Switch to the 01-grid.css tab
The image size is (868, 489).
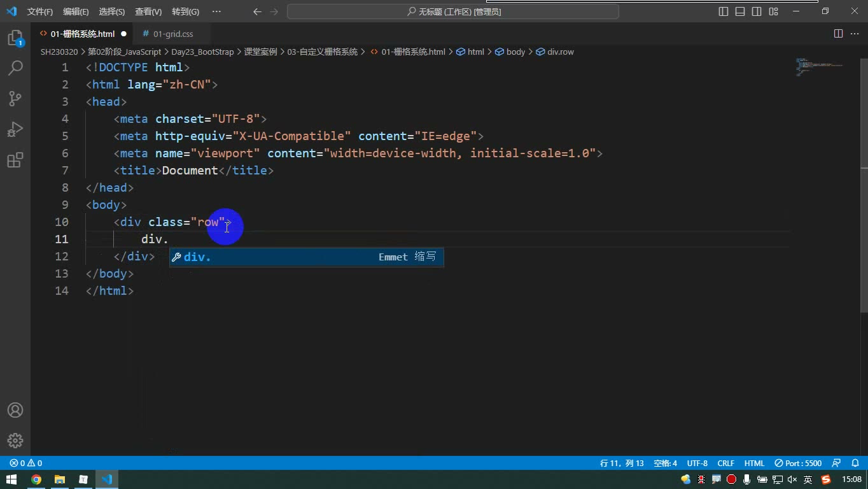point(167,34)
